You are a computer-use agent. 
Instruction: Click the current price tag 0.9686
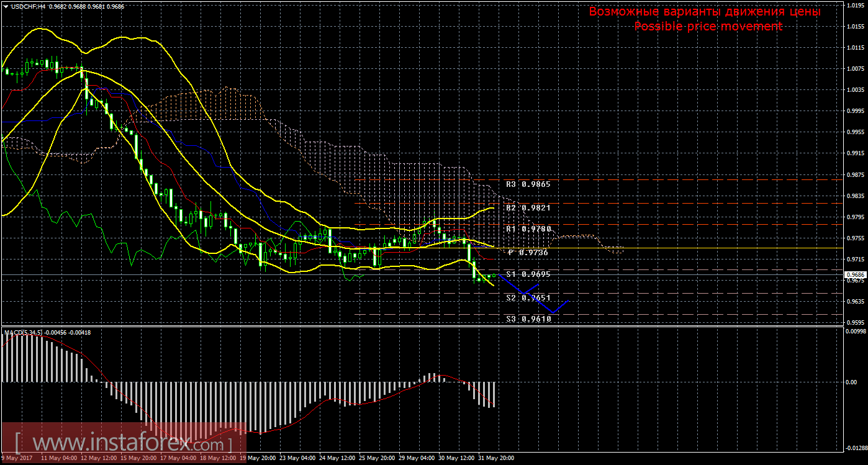point(854,274)
